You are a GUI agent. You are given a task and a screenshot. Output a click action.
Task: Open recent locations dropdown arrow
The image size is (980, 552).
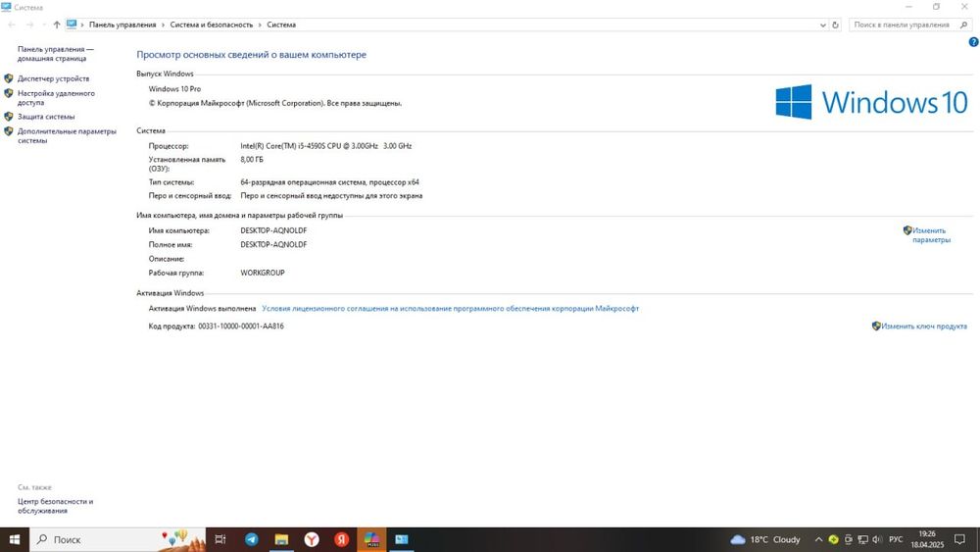tap(44, 25)
